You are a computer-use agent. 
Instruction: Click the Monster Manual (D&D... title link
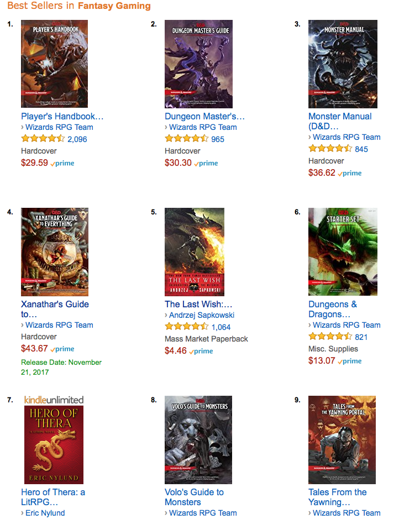coord(340,122)
